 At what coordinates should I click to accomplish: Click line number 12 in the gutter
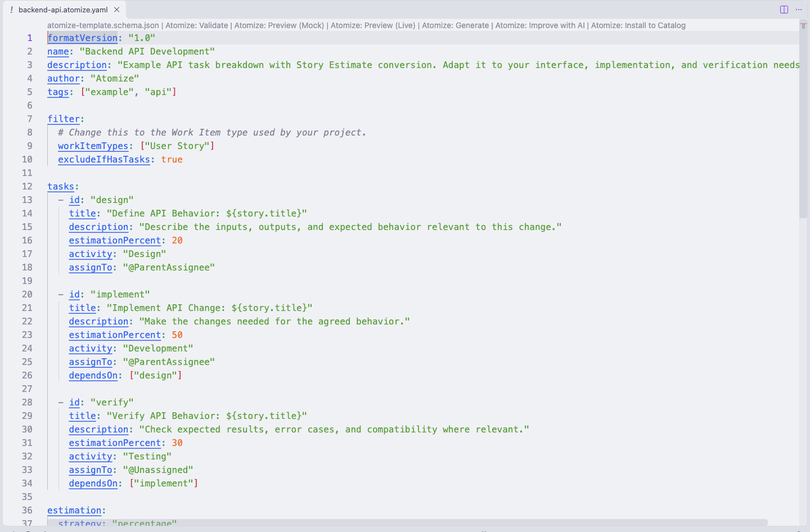(x=27, y=186)
